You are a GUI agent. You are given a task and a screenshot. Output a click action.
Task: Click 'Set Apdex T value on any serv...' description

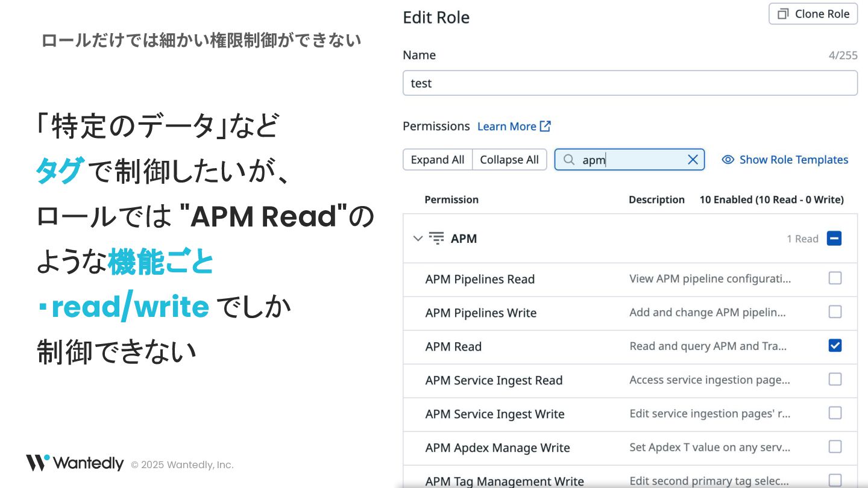pos(709,447)
